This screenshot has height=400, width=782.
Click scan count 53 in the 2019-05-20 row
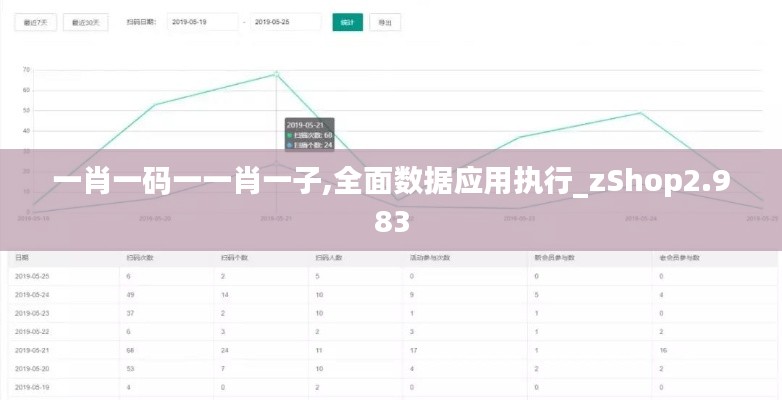click(130, 369)
